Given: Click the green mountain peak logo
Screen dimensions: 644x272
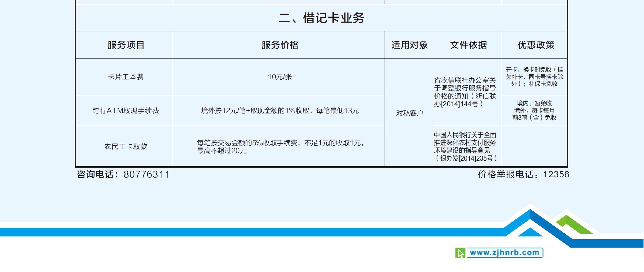Looking at the screenshot, I should pyautogui.click(x=573, y=224).
